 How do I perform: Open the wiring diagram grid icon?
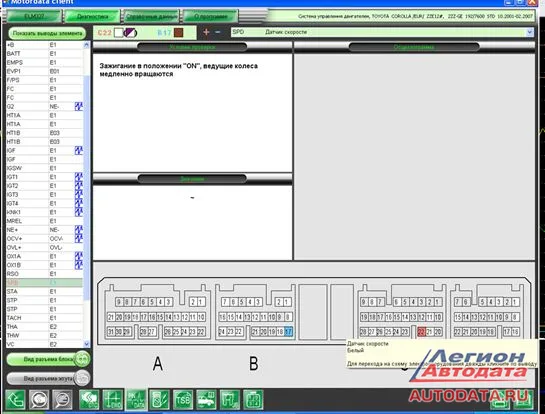[113, 400]
